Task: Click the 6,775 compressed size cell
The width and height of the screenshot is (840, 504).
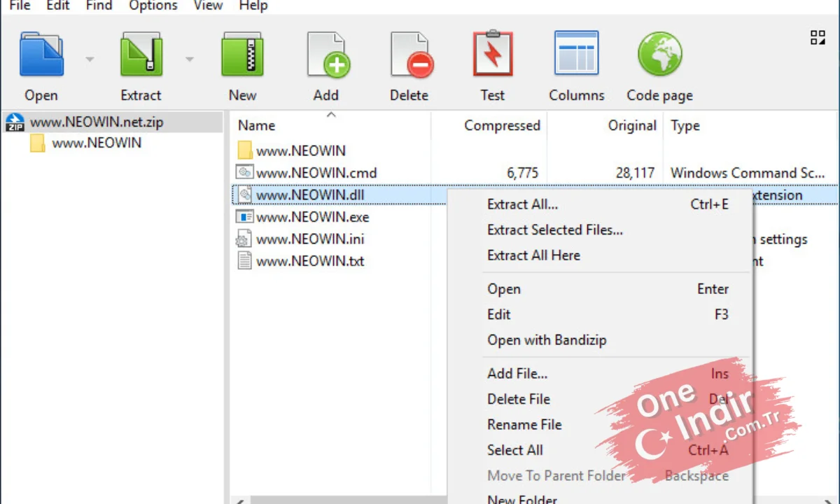Action: (523, 172)
